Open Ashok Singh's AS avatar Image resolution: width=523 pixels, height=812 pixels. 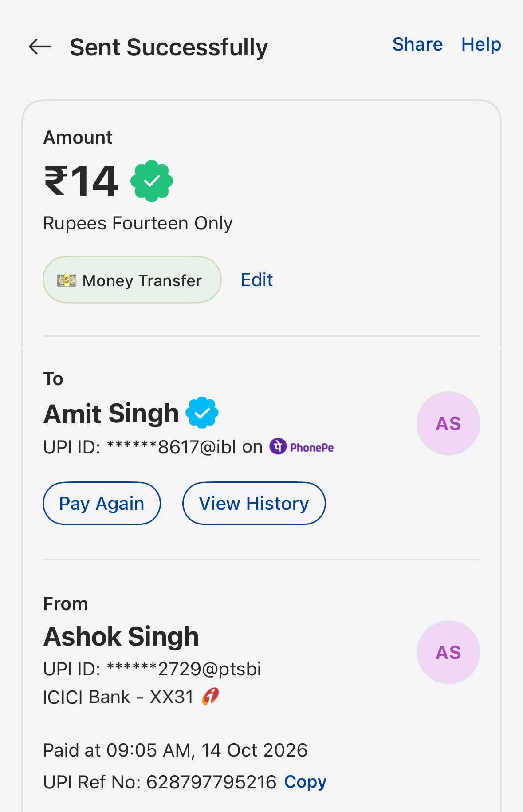pyautogui.click(x=448, y=652)
